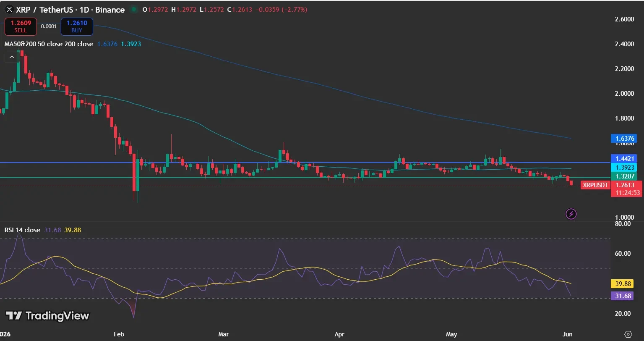Viewport: 644px width, 341px height.
Task: Click the 1.2609 SELL button
Action: click(21, 26)
